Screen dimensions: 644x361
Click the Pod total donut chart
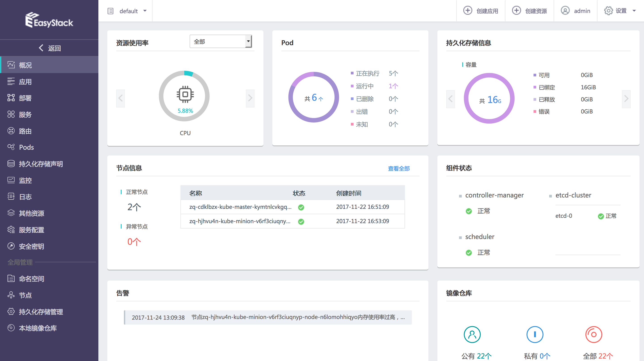314,97
